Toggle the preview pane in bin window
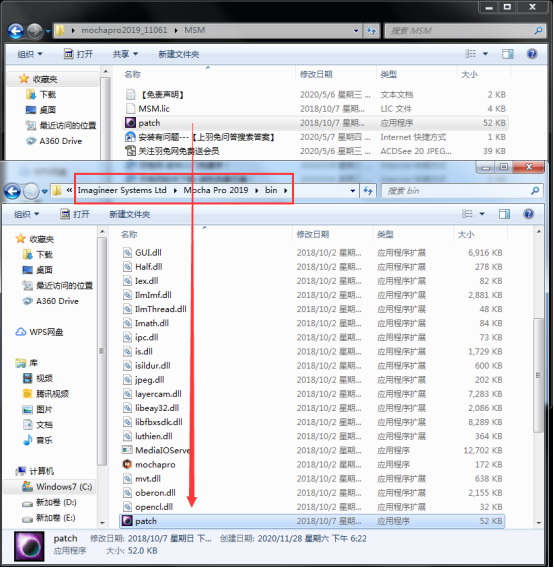 pos(504,214)
